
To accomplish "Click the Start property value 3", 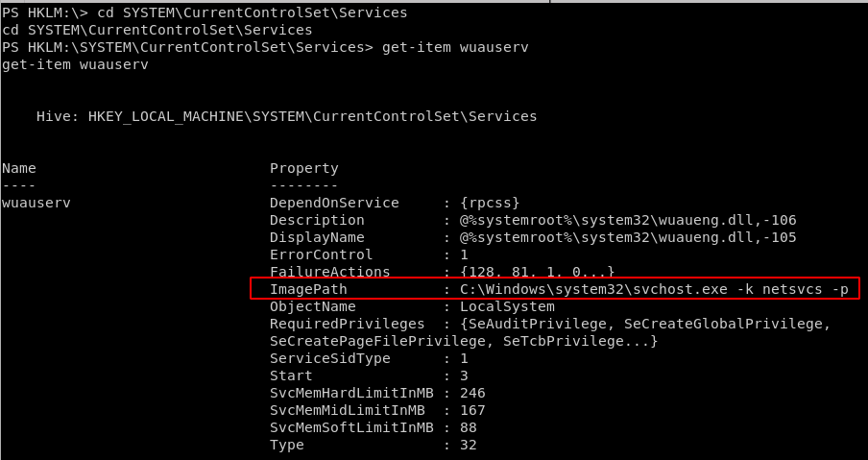I will click(464, 375).
